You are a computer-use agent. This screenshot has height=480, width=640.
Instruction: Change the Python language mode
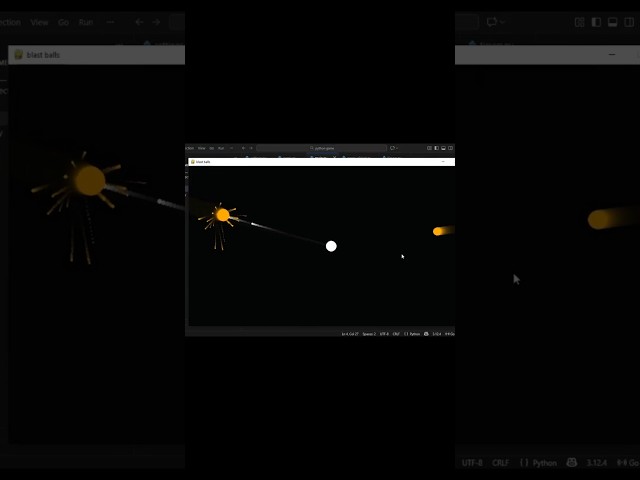(x=412, y=334)
